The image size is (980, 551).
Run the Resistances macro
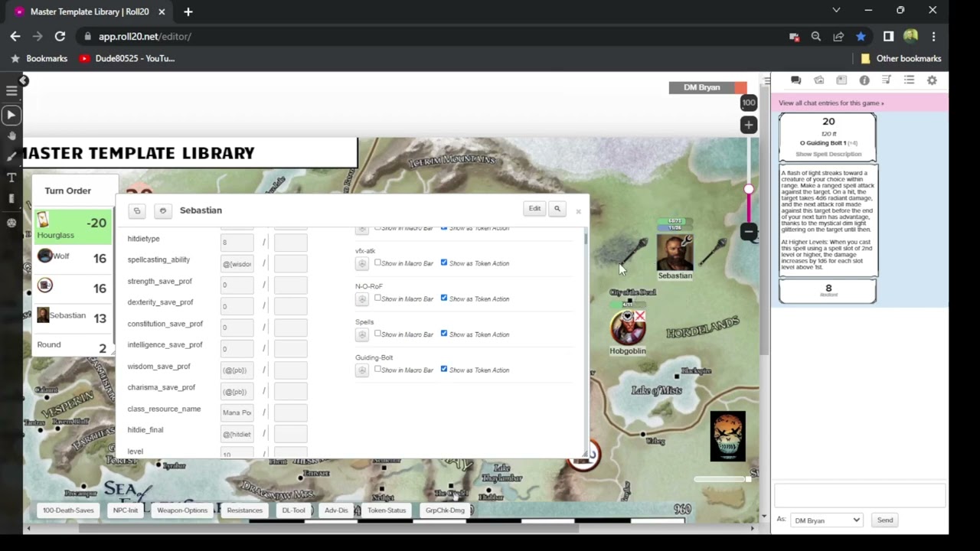coord(245,510)
